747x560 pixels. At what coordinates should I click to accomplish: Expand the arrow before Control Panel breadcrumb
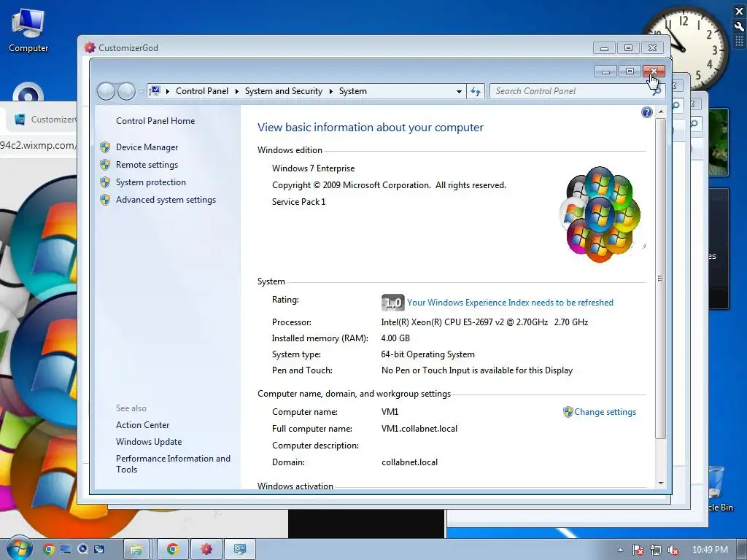click(x=167, y=91)
